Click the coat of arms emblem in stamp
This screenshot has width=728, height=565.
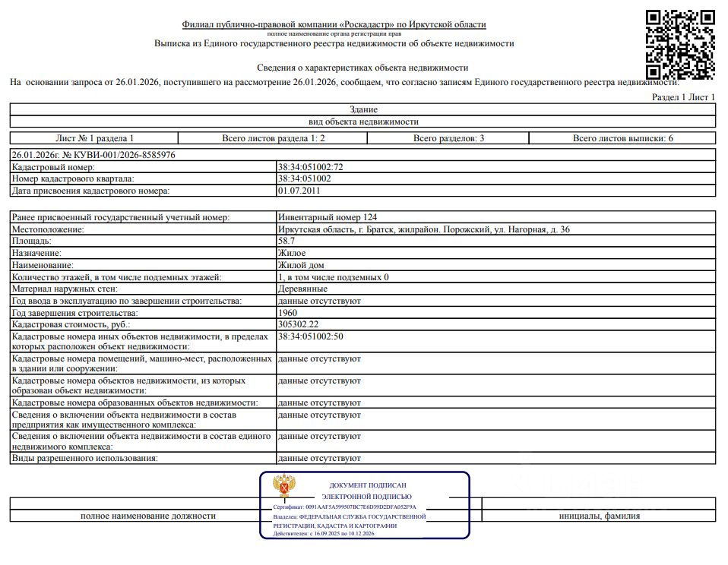[x=283, y=486]
